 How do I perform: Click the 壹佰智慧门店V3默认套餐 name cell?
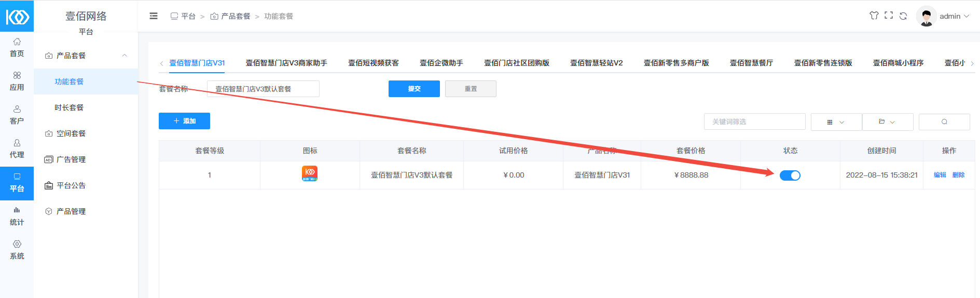[x=412, y=175]
